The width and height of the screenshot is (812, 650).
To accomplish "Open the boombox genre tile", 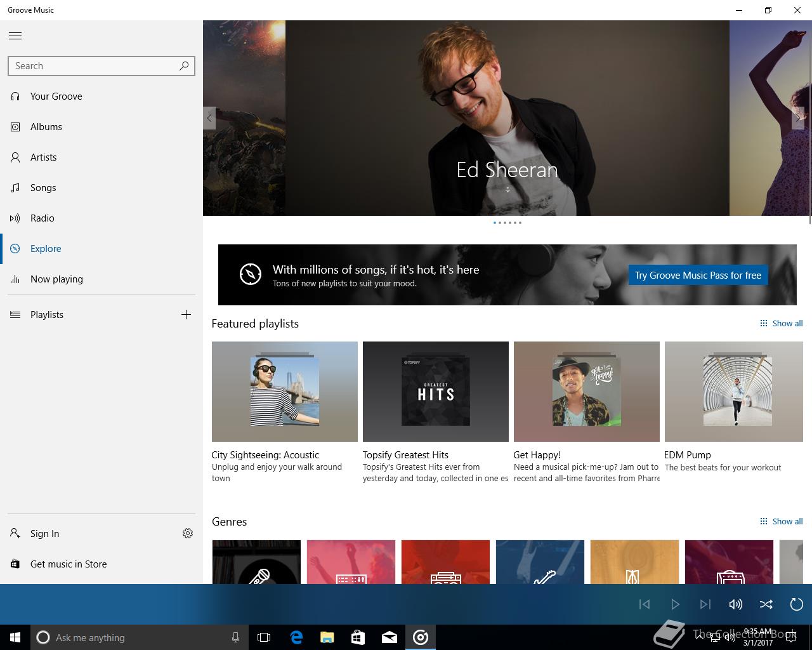I will pyautogui.click(x=445, y=562).
